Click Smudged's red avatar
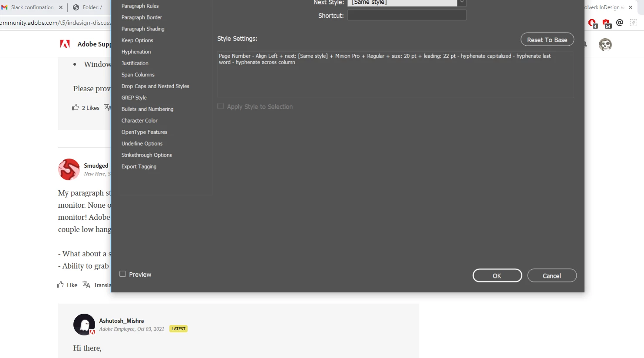This screenshot has width=644, height=358. pyautogui.click(x=69, y=169)
